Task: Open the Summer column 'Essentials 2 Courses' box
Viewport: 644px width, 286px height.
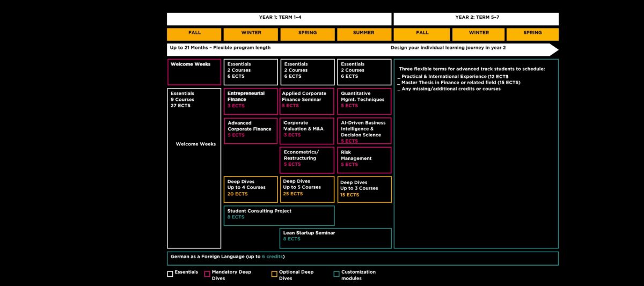Action: (x=364, y=72)
